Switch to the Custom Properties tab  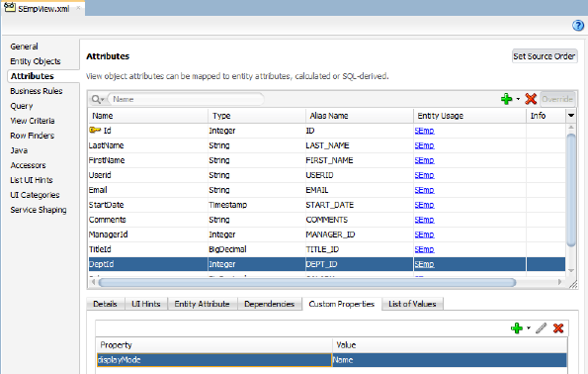[x=342, y=304]
